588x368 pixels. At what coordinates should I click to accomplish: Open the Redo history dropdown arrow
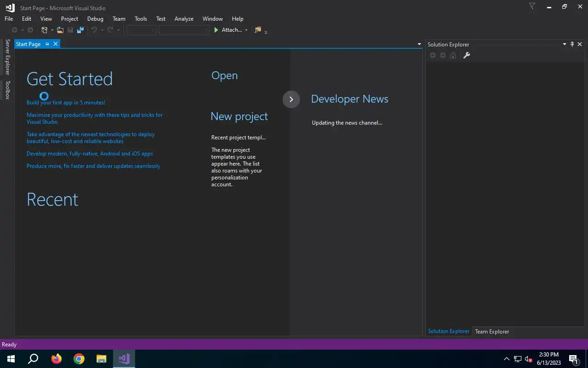tap(118, 30)
